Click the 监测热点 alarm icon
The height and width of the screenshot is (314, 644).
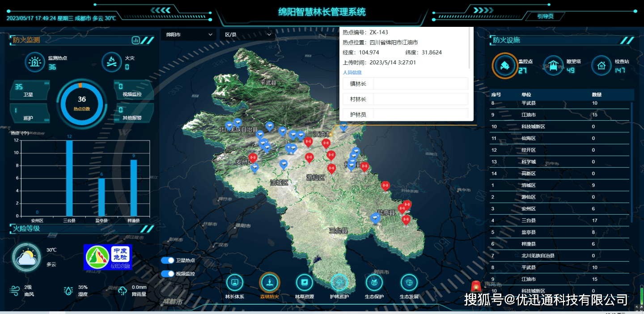pos(34,63)
